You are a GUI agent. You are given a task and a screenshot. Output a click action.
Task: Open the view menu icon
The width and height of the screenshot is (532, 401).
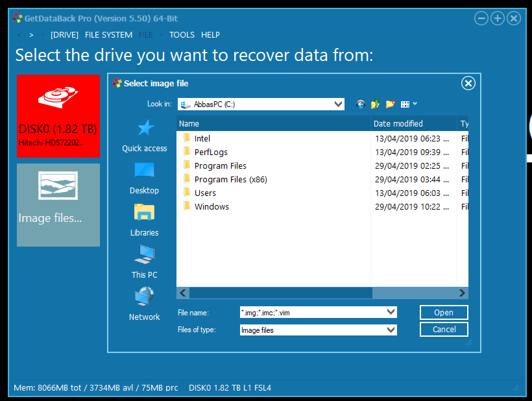pyautogui.click(x=409, y=104)
